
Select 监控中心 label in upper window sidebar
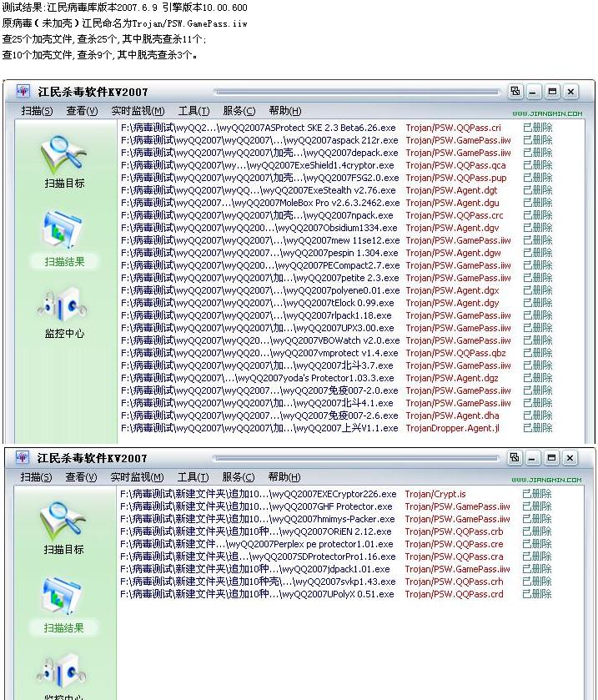pos(64,334)
